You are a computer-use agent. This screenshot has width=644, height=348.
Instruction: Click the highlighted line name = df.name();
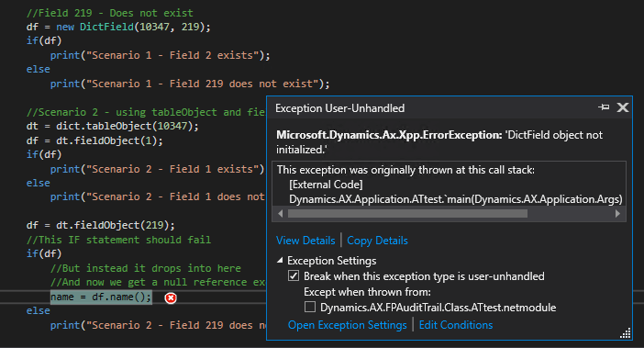tap(101, 297)
